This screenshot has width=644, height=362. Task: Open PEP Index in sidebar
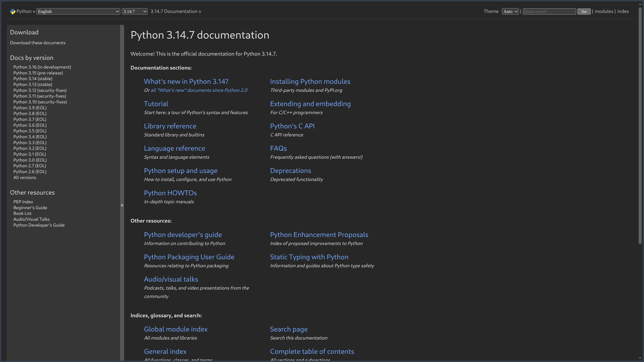point(23,202)
